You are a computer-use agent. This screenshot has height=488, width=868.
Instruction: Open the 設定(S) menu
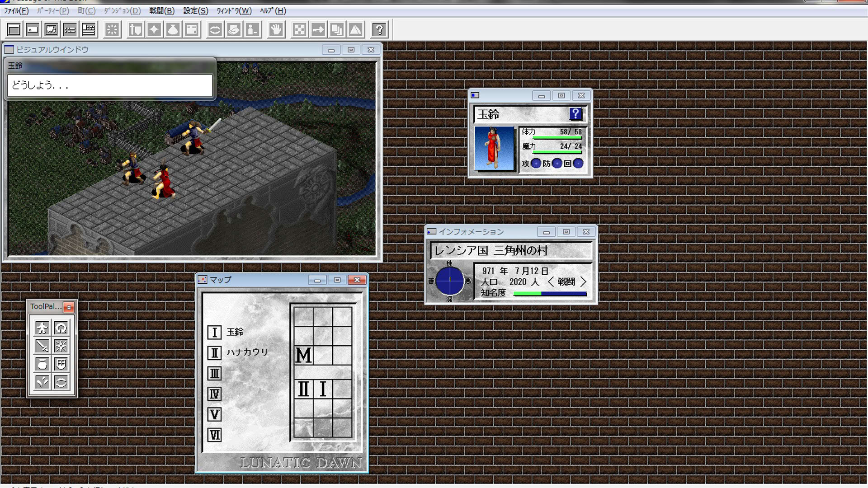[196, 11]
